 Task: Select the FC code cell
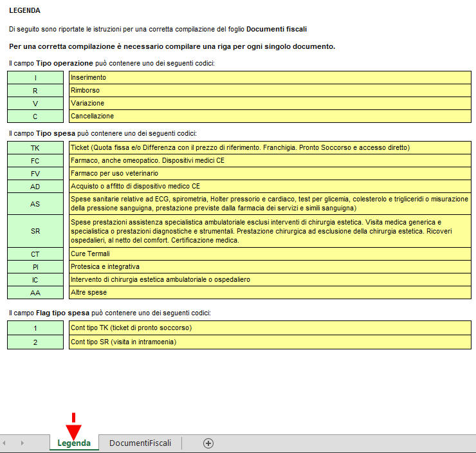(x=35, y=161)
